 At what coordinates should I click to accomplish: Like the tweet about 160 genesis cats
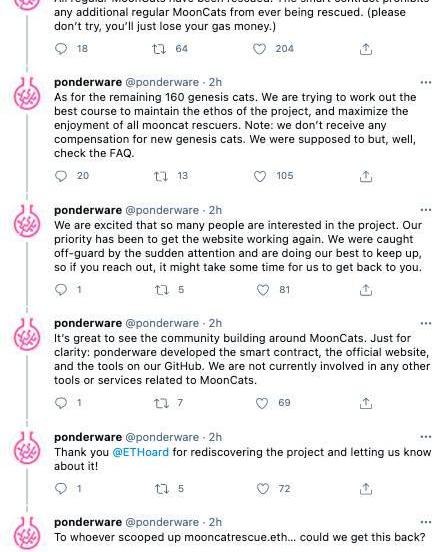pyautogui.click(x=260, y=176)
